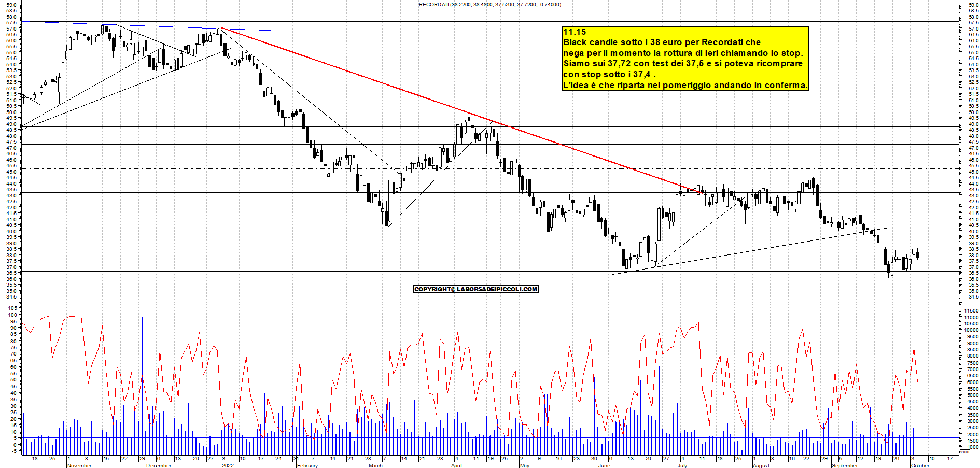Click the RECORDATI price title at top
980x468 pixels.
point(489,5)
